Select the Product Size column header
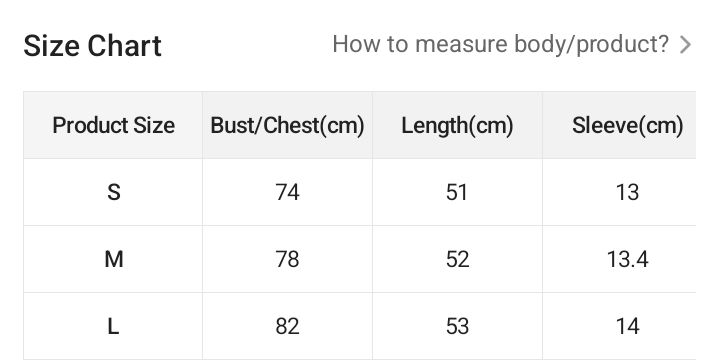720x364 pixels. coord(113,125)
